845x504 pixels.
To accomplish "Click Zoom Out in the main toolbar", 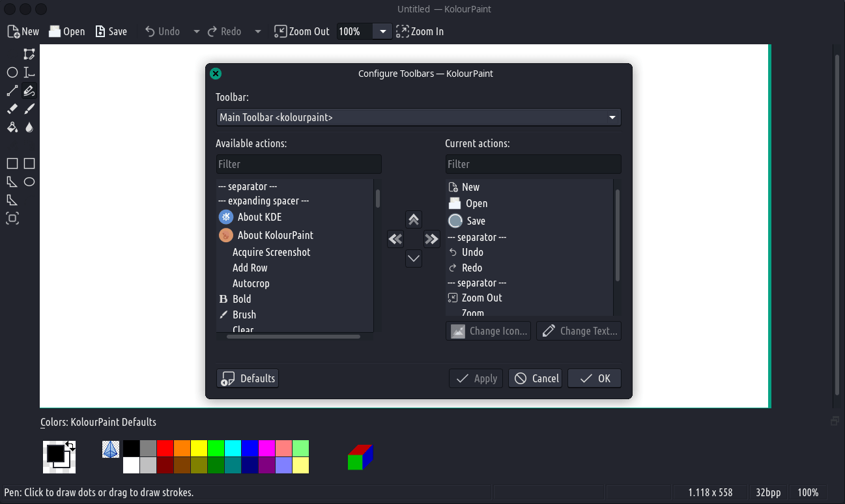I will 302,31.
